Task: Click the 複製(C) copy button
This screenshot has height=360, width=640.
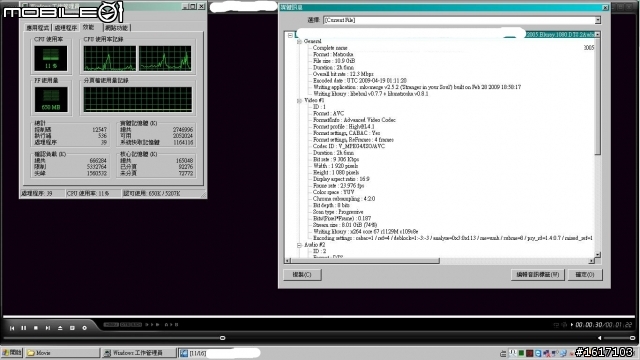Action: 302,275
